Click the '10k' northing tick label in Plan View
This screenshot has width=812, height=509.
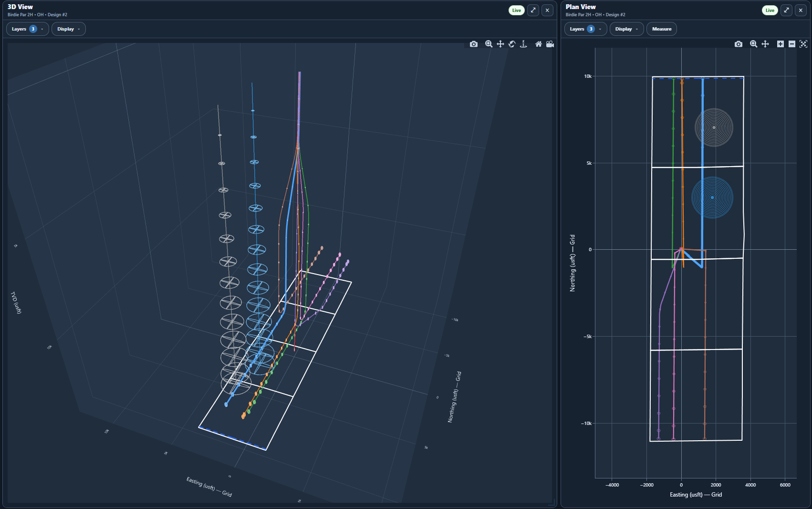coord(588,76)
